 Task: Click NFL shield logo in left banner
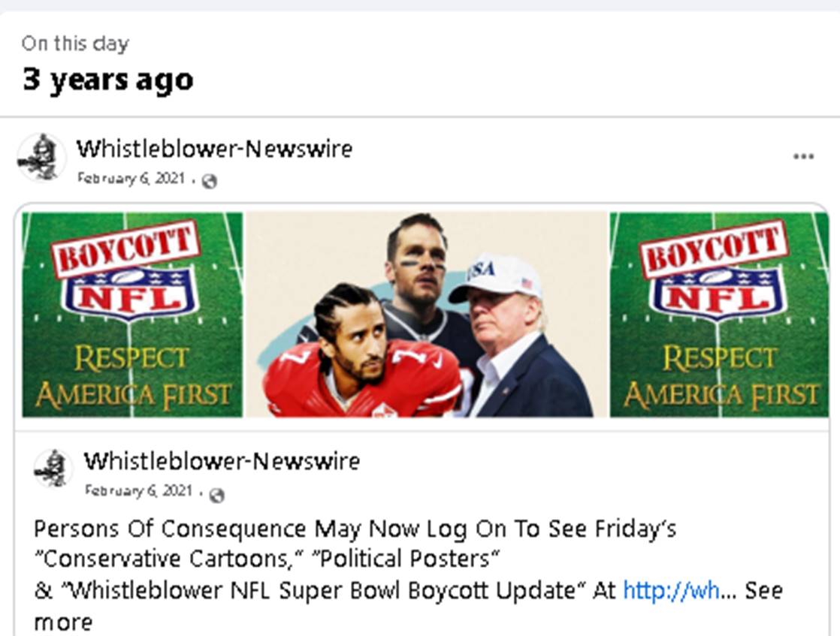click(x=131, y=293)
